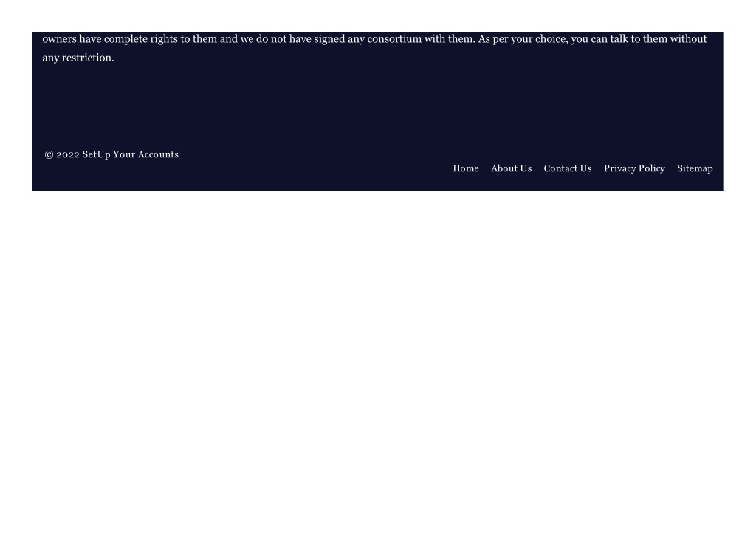View the Privacy Policy page
Viewport: 756px width, 534px height.
tap(634, 168)
